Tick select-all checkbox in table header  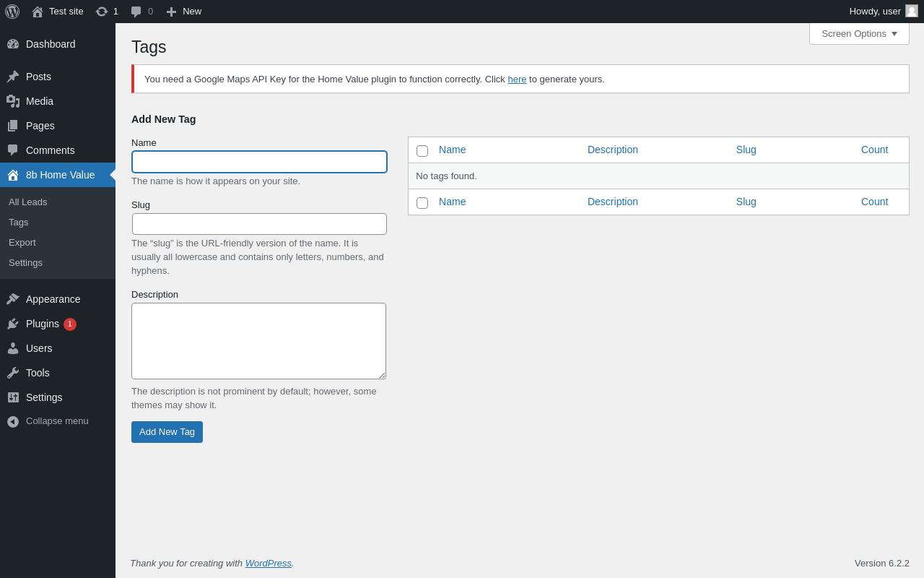[x=422, y=151]
